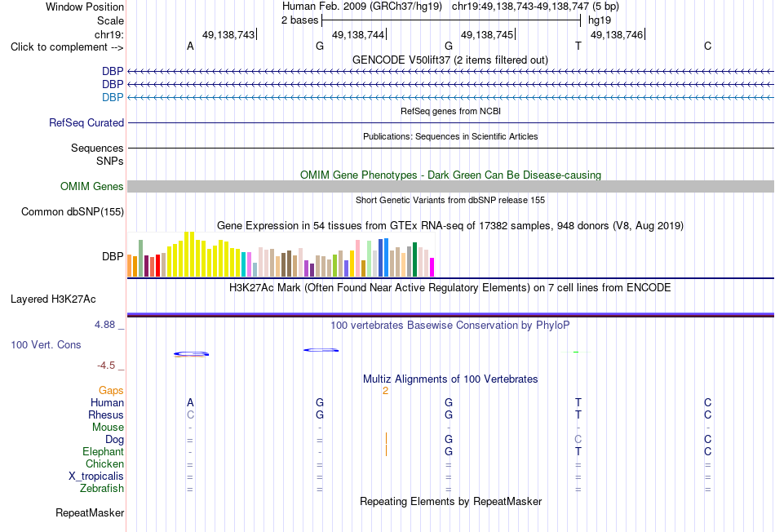Click base 'A' in the complement row
The image size is (775, 532).
point(190,47)
